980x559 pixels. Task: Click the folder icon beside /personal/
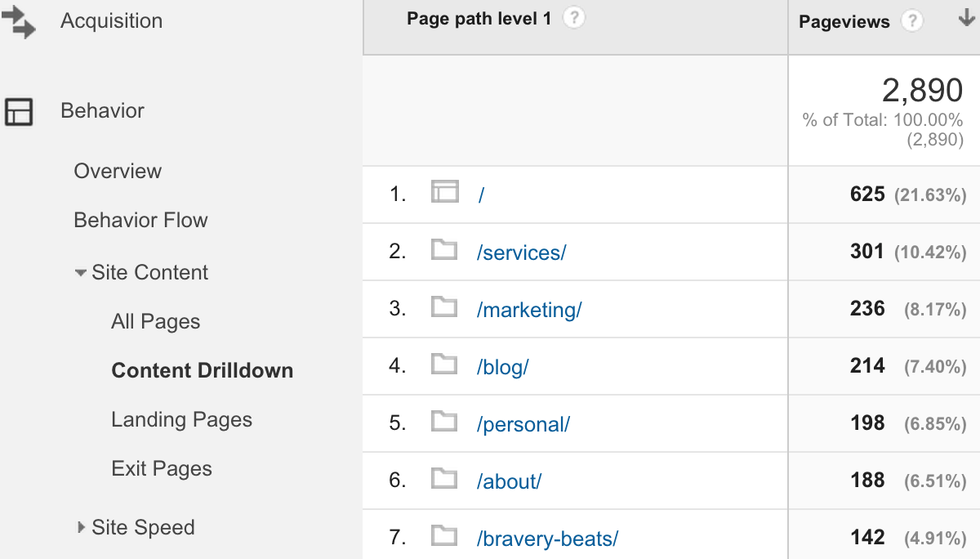pos(444,423)
